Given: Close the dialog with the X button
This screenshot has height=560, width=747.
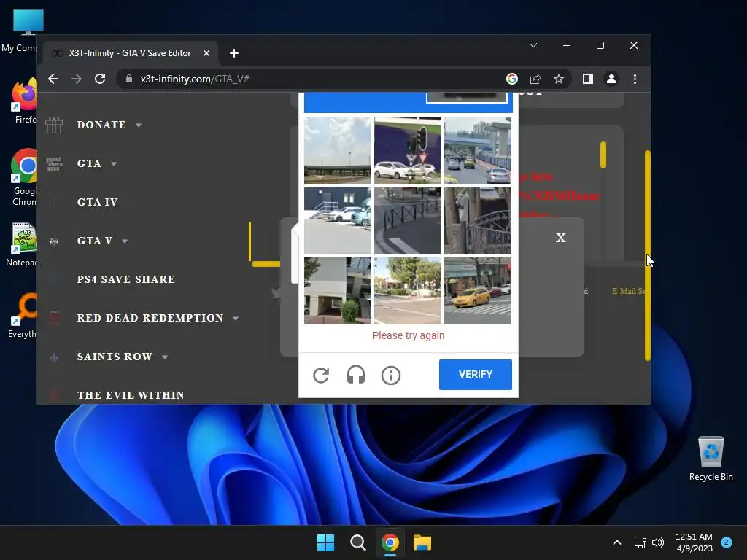Looking at the screenshot, I should click(561, 238).
